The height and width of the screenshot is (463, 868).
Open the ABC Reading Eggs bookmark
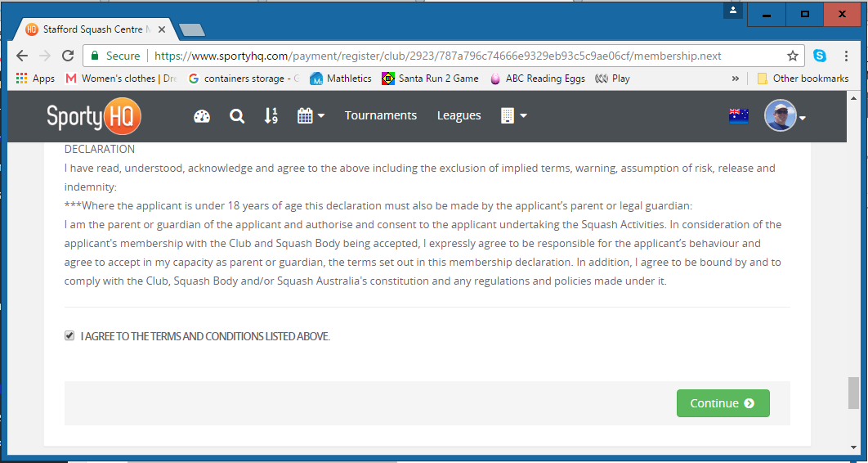[538, 79]
